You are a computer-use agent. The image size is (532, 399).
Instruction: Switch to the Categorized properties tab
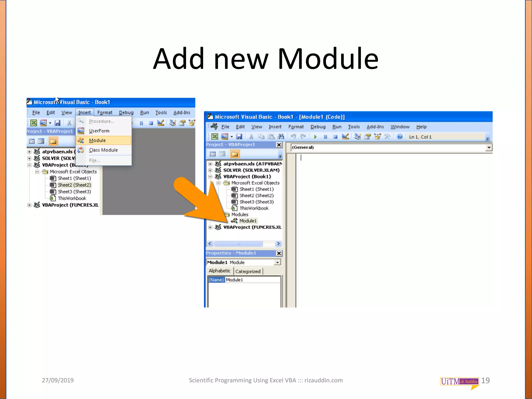coord(248,271)
